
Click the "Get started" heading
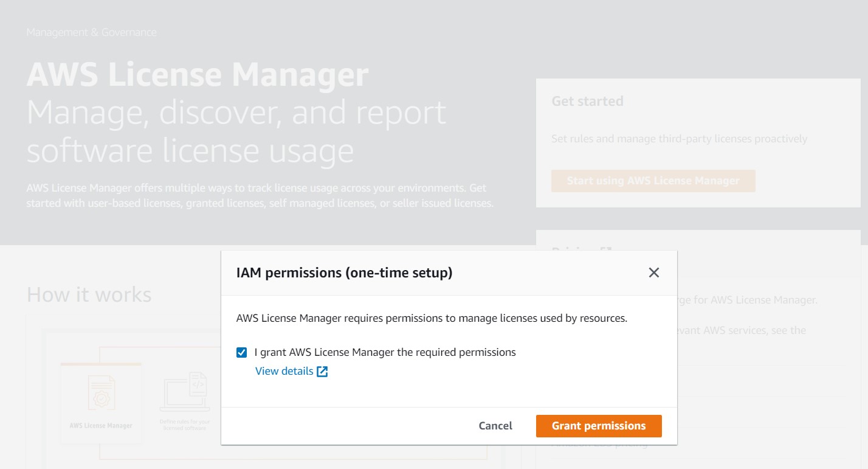[587, 101]
